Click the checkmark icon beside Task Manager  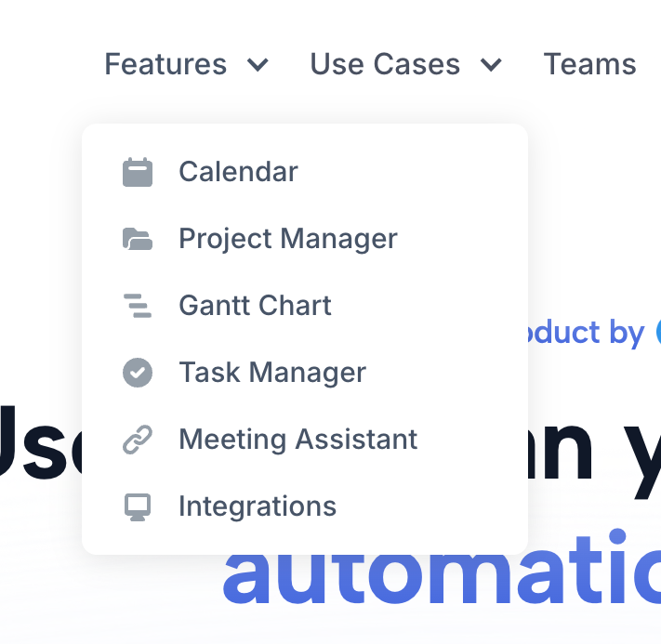138,373
